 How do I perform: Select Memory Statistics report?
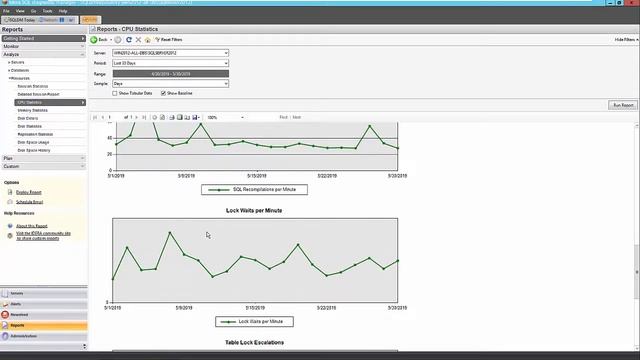click(x=33, y=110)
